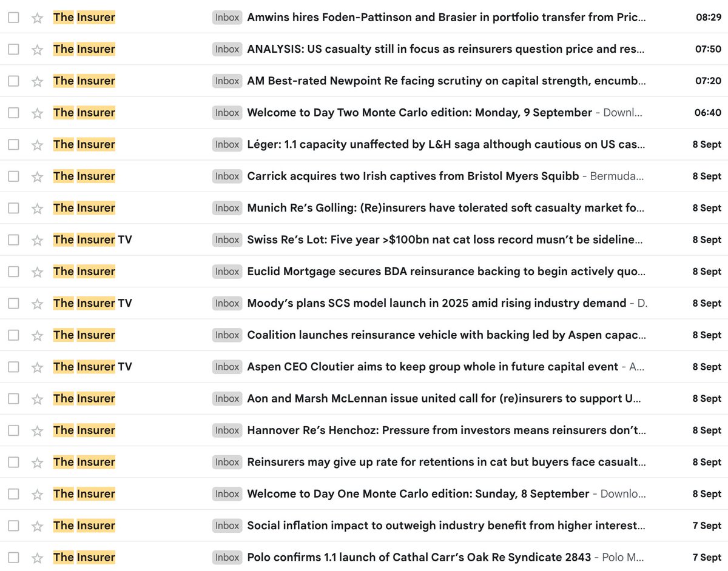Open Léger: 1.1 capacity unaffected email
The image size is (728, 571).
447,144
